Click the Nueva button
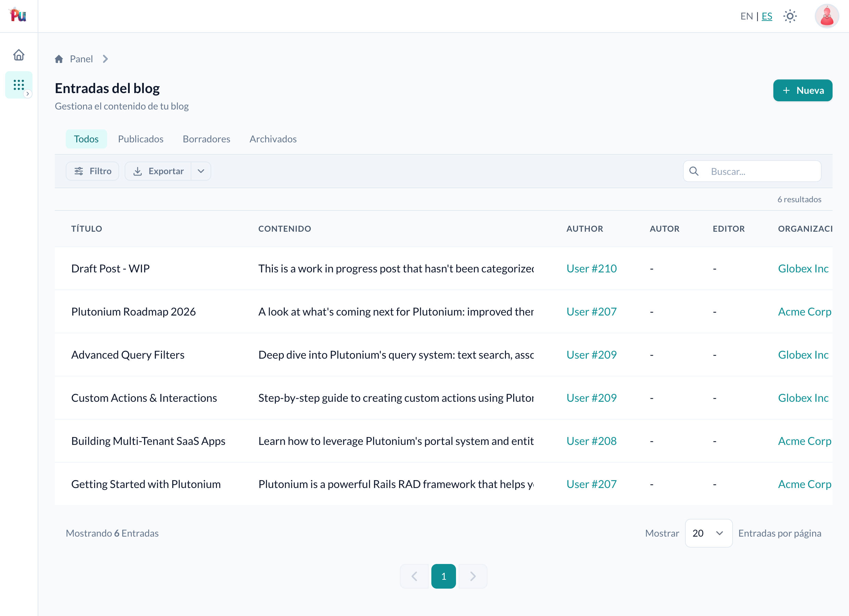 pos(802,90)
